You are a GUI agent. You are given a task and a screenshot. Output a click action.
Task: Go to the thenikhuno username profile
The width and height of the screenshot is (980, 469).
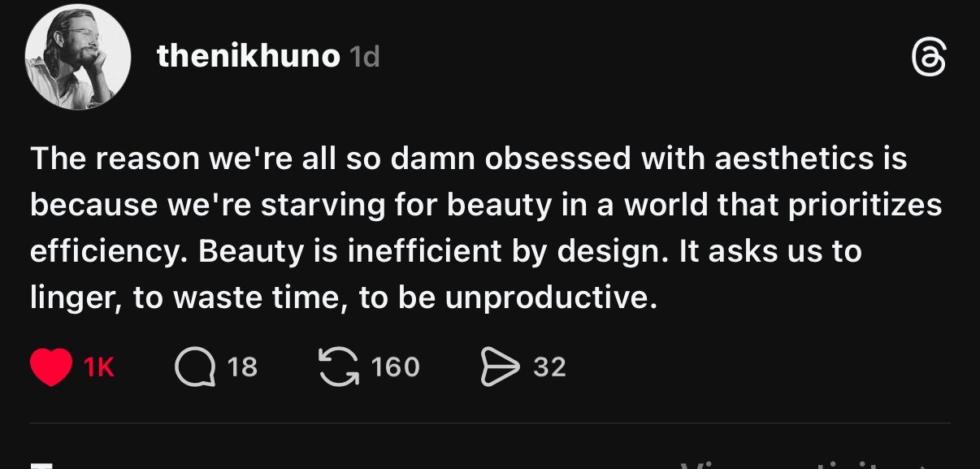point(248,57)
